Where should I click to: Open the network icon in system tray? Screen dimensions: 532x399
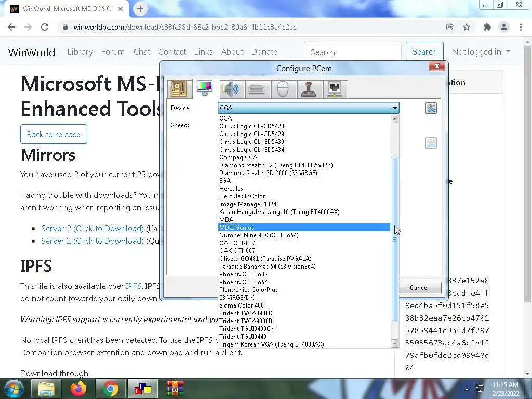480,389
